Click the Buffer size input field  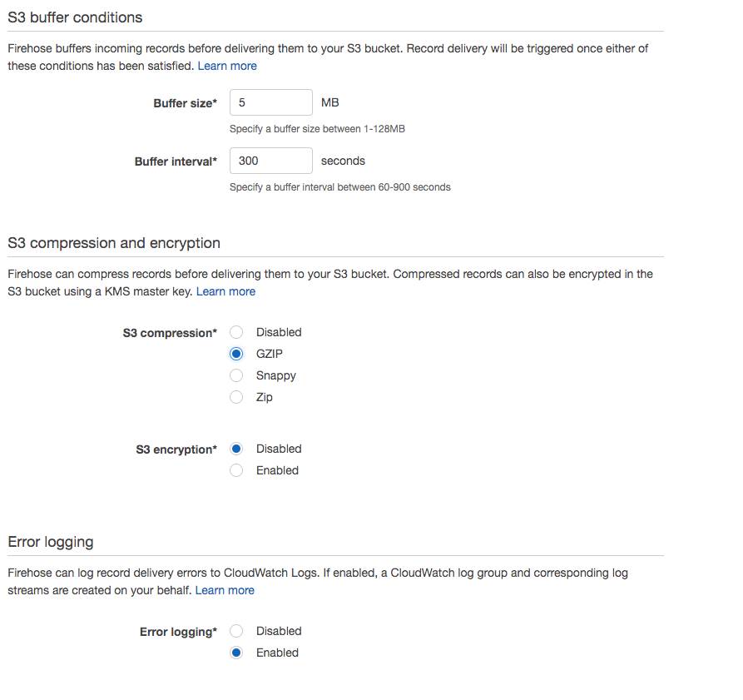pos(270,102)
